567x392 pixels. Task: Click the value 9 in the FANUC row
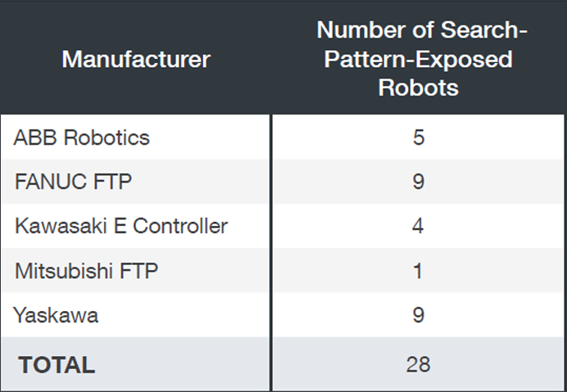coord(418,182)
